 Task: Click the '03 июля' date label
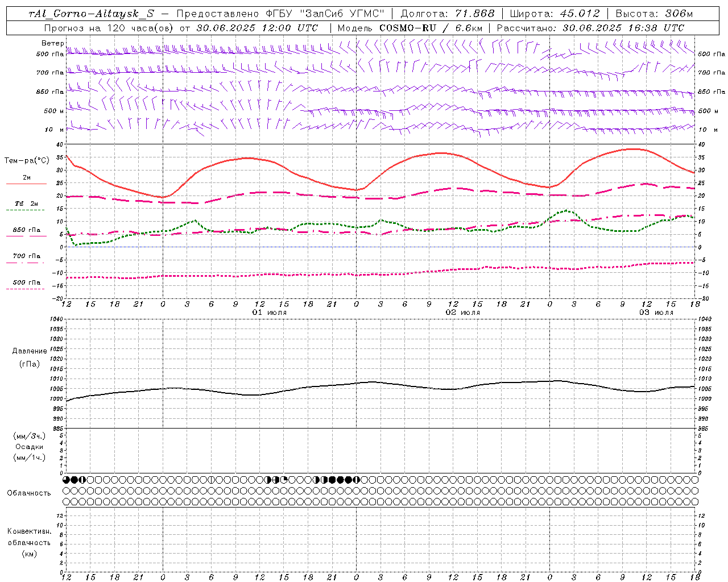[656, 313]
